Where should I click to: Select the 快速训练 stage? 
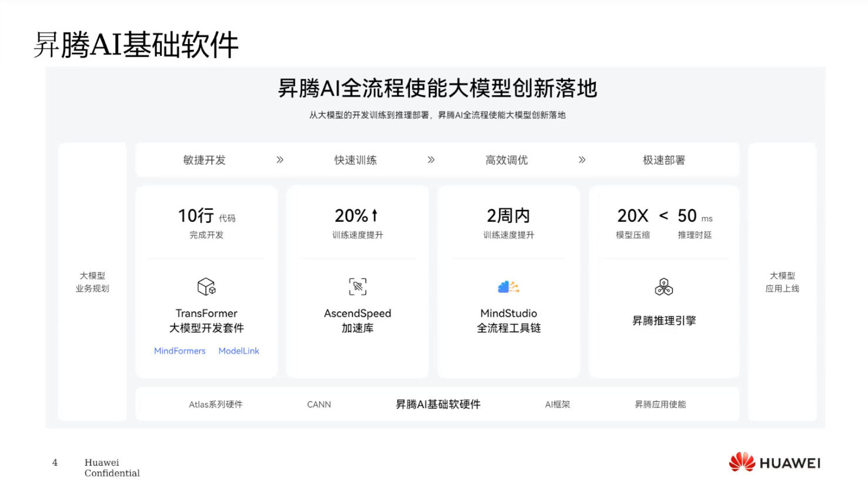pos(356,160)
